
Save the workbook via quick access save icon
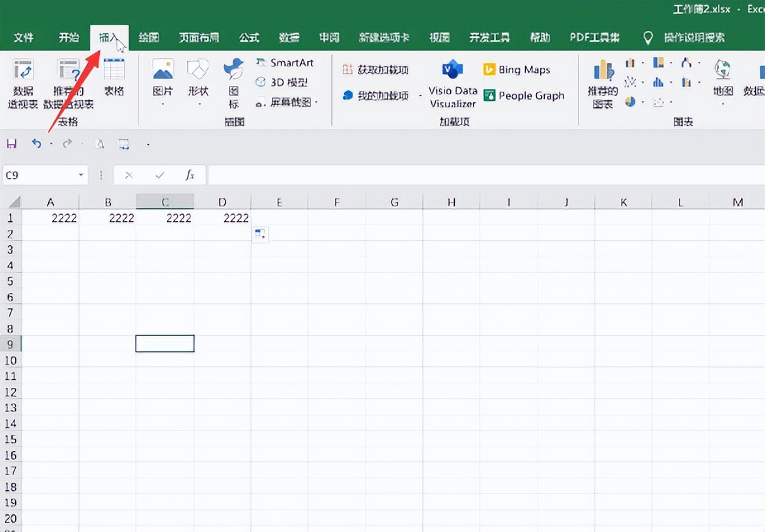click(x=11, y=143)
